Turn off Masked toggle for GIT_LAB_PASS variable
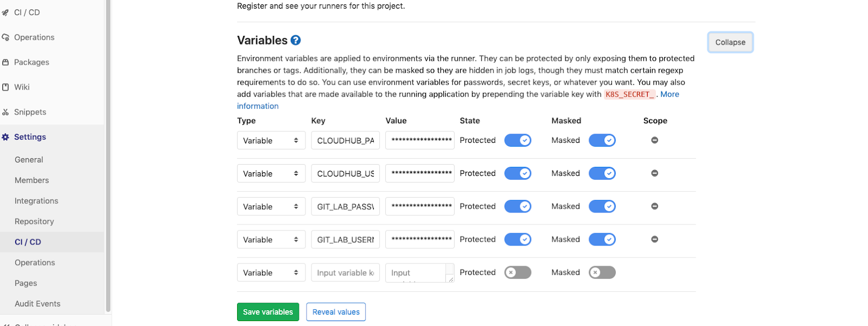The image size is (868, 326). pyautogui.click(x=602, y=206)
